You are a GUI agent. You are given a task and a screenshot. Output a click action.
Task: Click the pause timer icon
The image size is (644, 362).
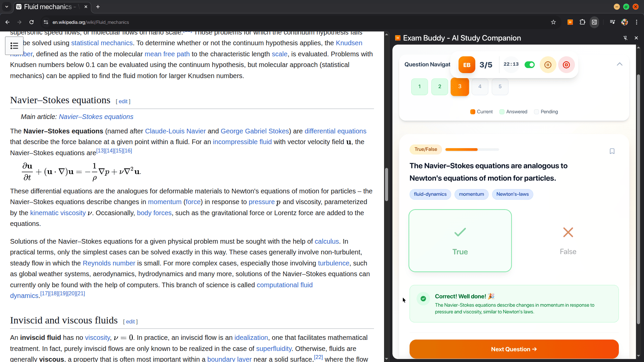pos(548,65)
